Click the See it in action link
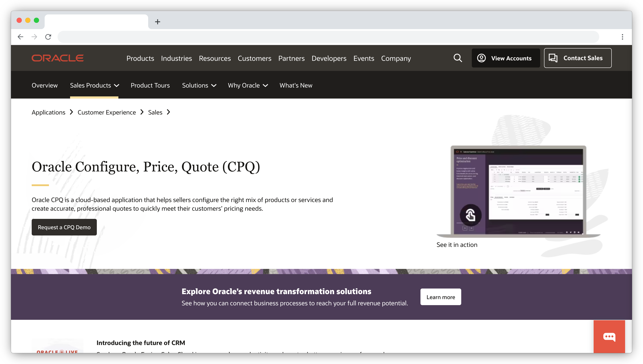This screenshot has width=643, height=364. click(x=457, y=245)
